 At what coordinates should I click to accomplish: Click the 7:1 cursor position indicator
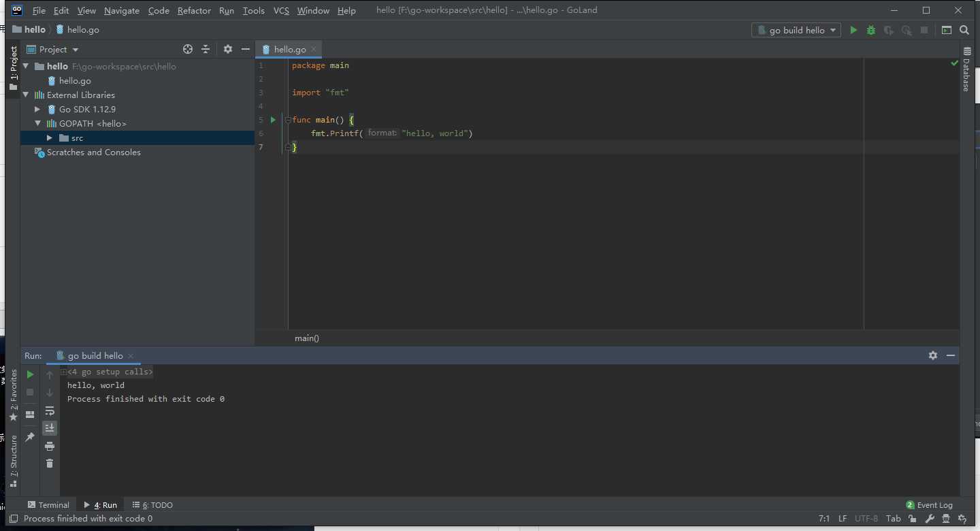(x=824, y=519)
